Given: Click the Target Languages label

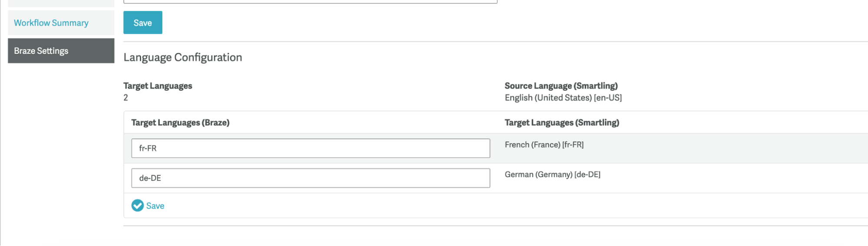Looking at the screenshot, I should (158, 86).
